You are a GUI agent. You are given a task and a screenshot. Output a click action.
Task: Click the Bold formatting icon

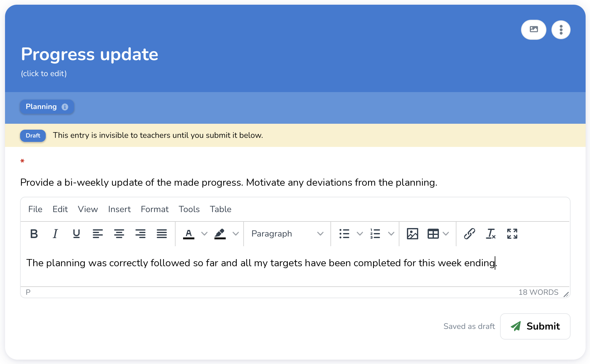[34, 234]
